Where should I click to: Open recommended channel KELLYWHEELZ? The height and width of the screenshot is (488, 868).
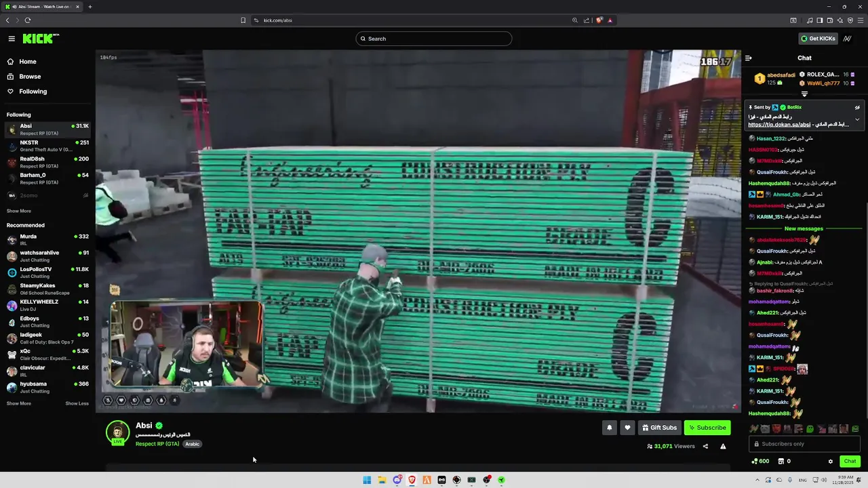click(x=47, y=305)
